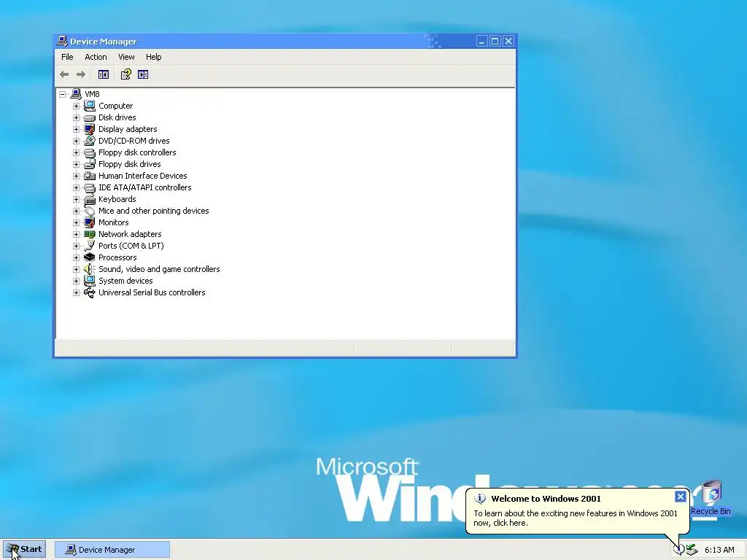
Task: Select the Floppy disk controllers label
Action: (137, 152)
